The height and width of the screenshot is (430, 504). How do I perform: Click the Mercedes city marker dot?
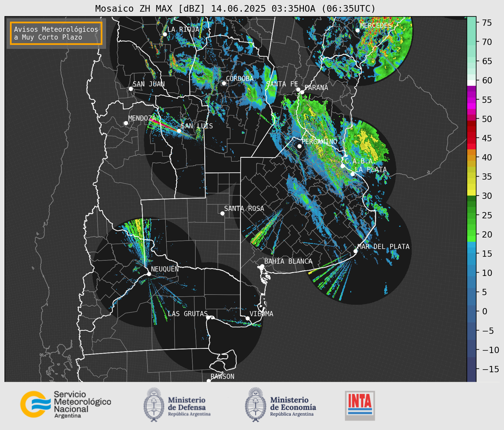(358, 31)
